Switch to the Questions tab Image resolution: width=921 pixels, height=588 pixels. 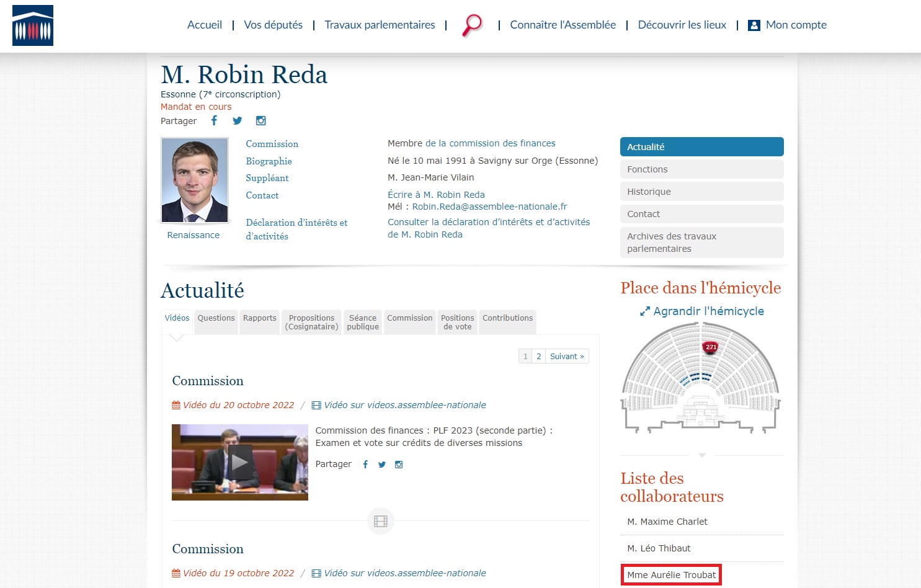point(216,318)
